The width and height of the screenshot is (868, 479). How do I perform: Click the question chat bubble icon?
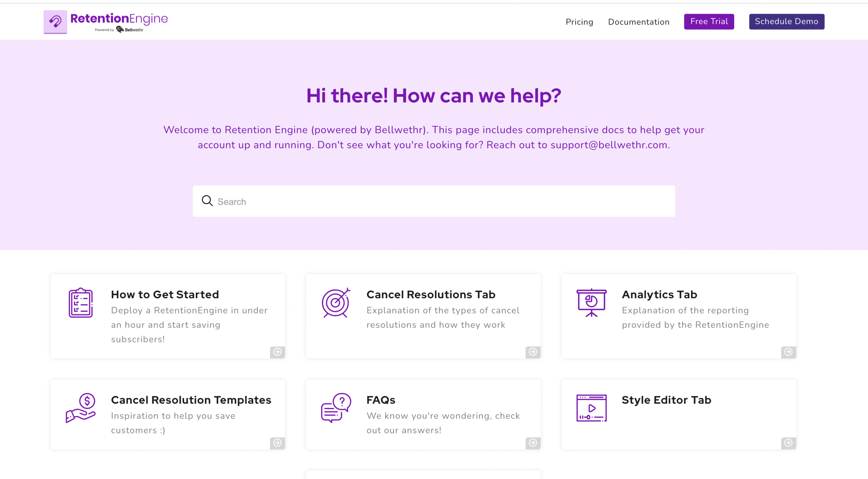(x=336, y=408)
